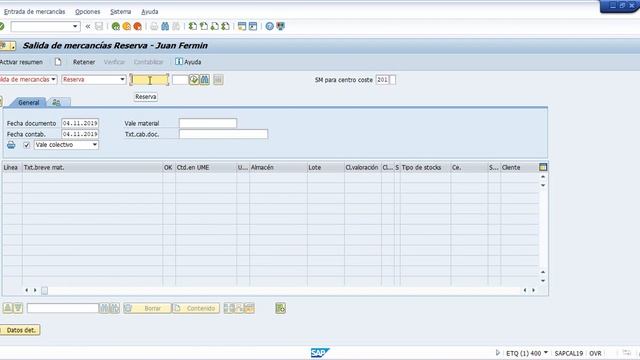The image size is (640, 360).
Task: Click the Create Shortcut icon
Action: (253, 27)
